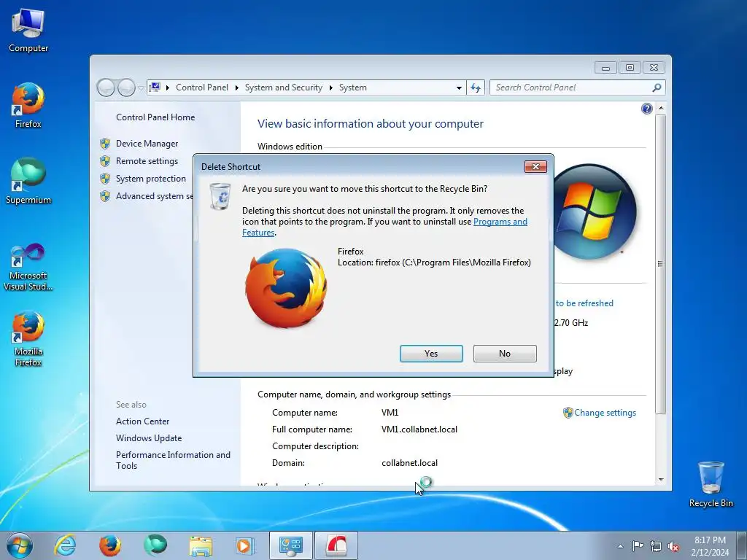
Task: Open Advanced system settings link
Action: (x=155, y=196)
